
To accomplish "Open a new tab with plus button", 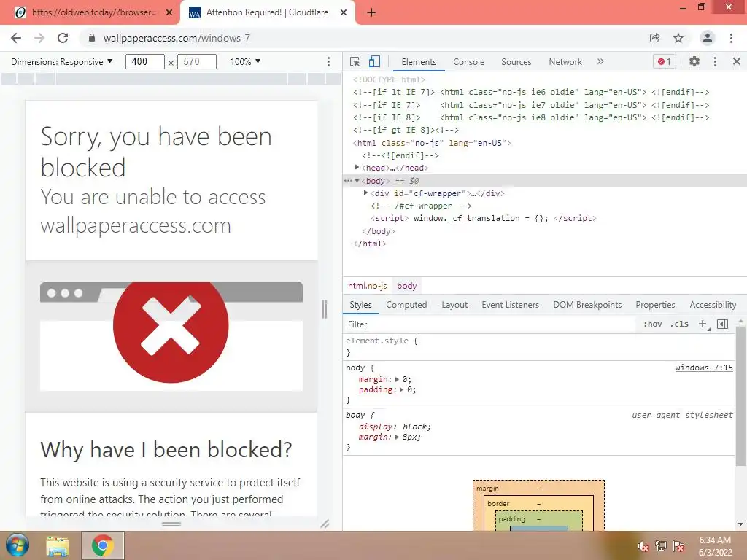I will click(x=371, y=12).
